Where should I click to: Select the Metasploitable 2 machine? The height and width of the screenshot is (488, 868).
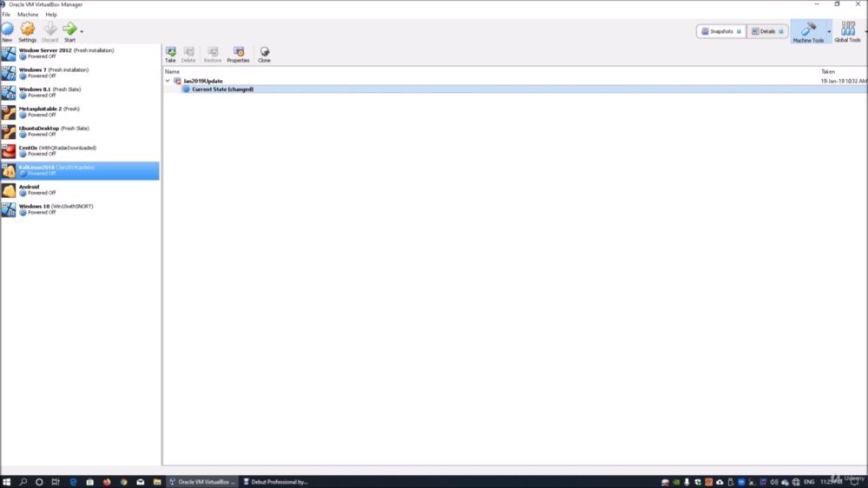(80, 112)
